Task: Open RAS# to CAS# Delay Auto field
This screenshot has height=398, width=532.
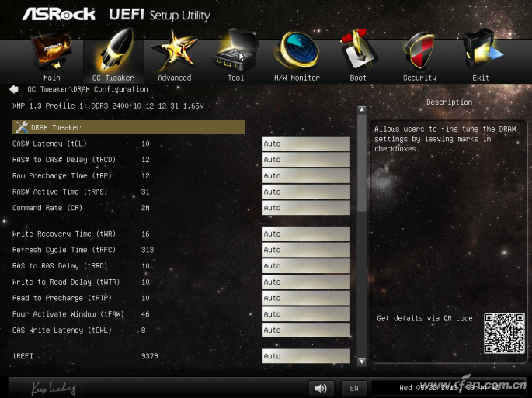Action: click(x=306, y=160)
